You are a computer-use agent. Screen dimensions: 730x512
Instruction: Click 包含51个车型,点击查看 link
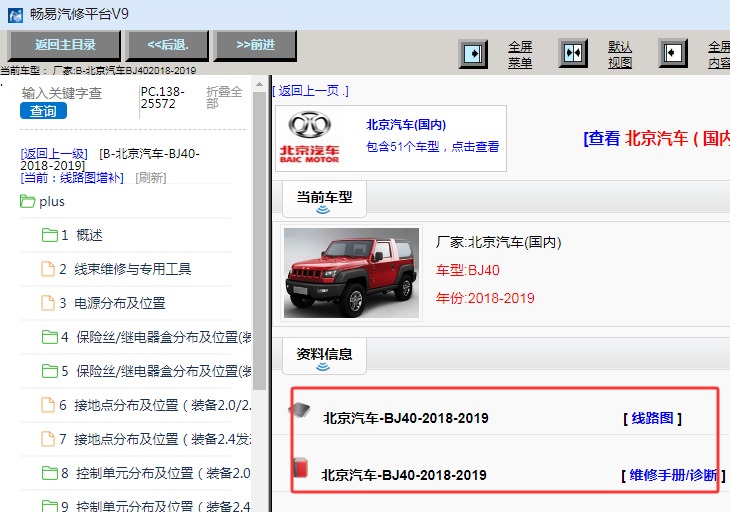433,147
